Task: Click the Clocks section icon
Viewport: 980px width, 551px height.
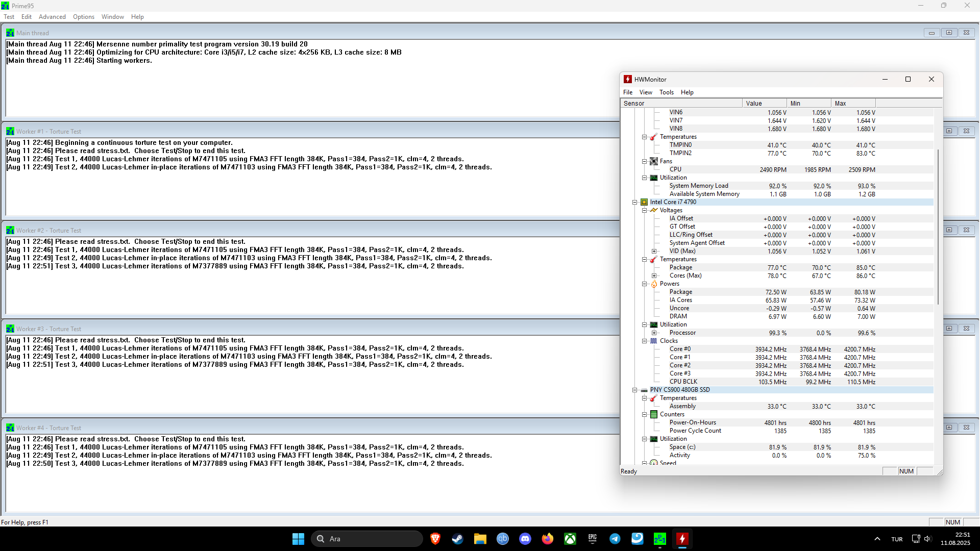Action: (654, 341)
